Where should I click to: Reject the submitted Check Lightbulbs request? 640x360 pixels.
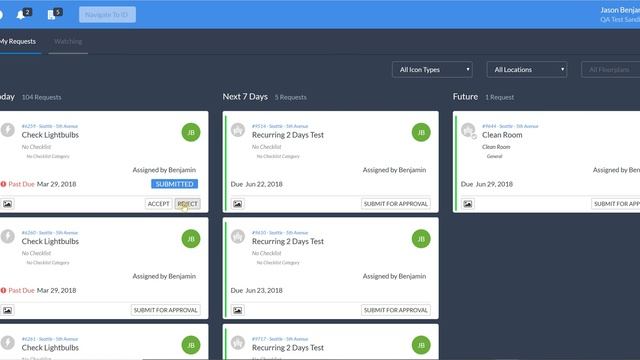[187, 204]
